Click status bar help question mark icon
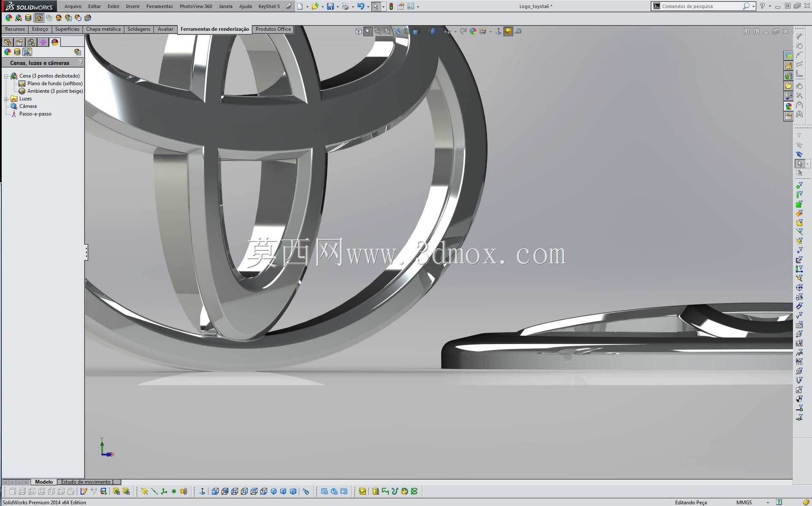 tap(779, 502)
